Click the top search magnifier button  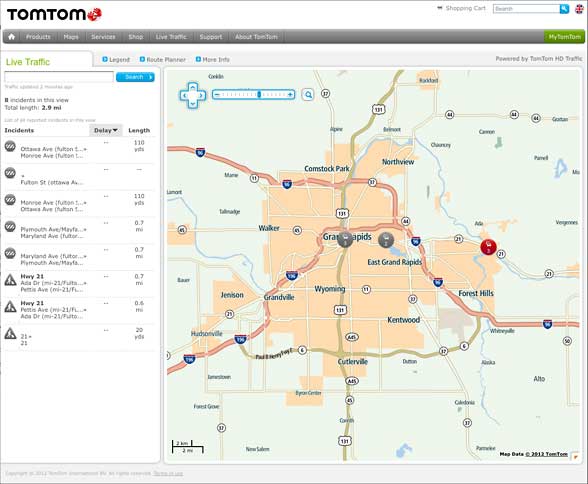[x=564, y=9]
